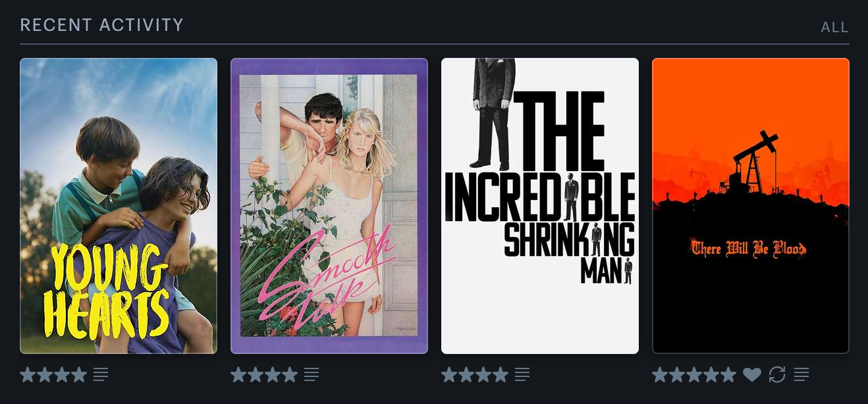Select The Incredible Shrinking Man poster

coord(540,206)
